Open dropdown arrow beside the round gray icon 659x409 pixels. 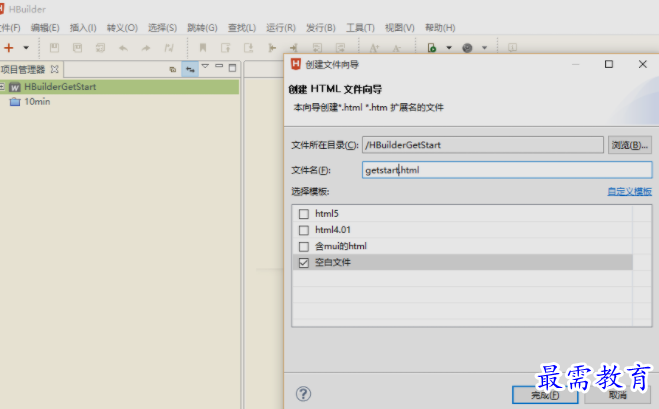(485, 47)
